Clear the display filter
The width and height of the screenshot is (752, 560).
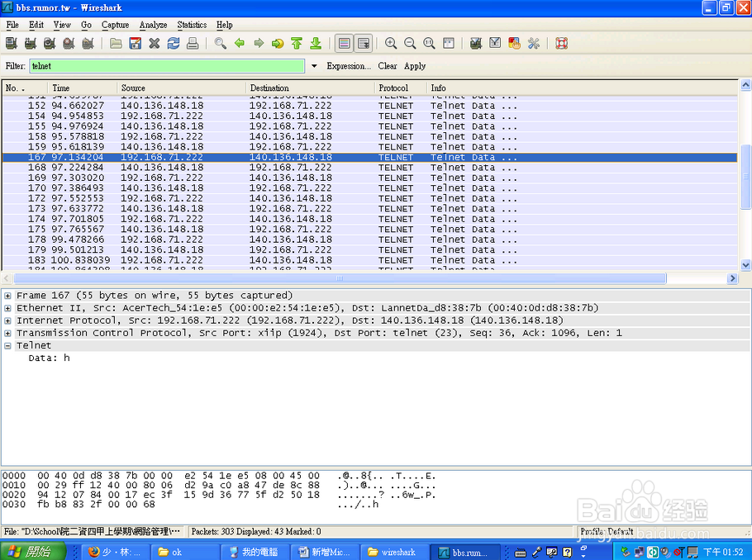[387, 66]
